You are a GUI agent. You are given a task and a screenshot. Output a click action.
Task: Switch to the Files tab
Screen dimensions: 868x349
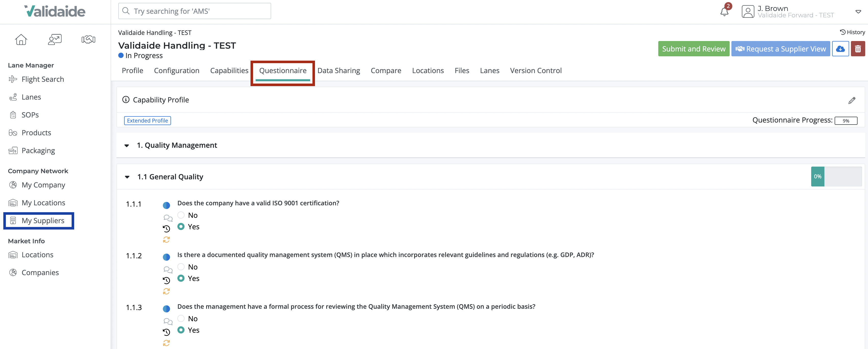click(x=462, y=70)
